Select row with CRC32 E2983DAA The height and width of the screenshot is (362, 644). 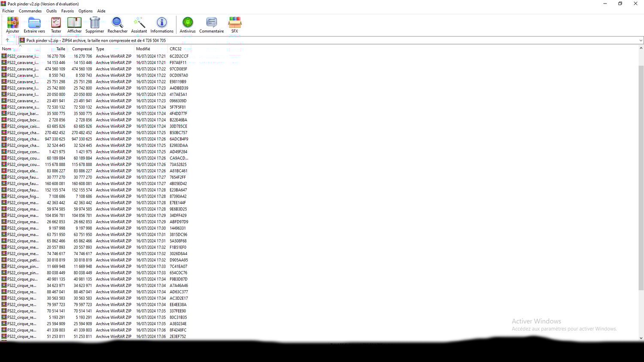click(x=94, y=146)
